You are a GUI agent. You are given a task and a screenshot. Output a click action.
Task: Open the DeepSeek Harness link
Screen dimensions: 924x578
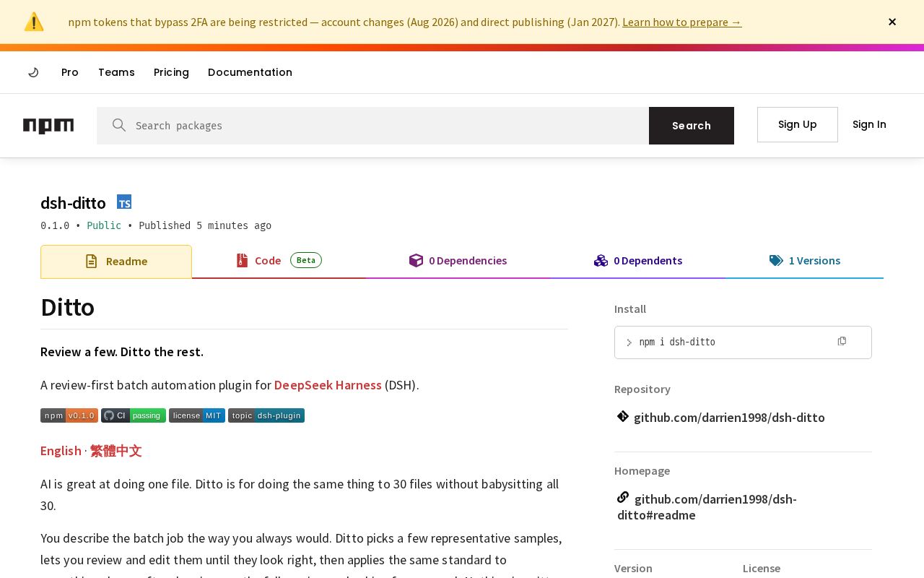328,385
